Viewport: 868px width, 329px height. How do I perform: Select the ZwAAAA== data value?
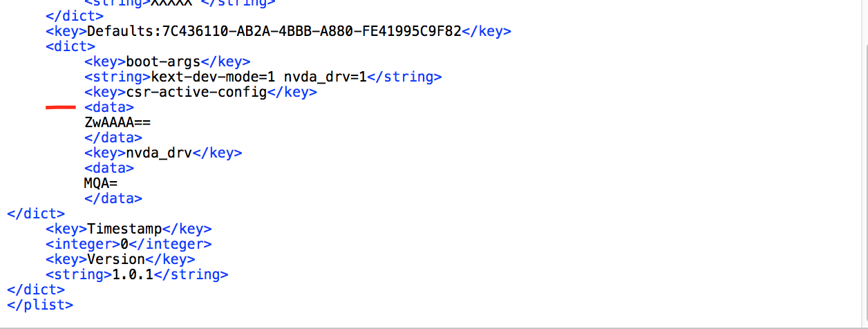117,122
